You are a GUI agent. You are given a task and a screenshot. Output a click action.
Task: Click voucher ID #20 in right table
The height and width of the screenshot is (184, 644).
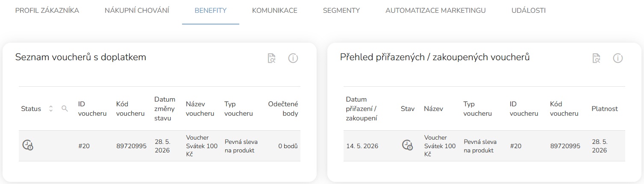516,146
